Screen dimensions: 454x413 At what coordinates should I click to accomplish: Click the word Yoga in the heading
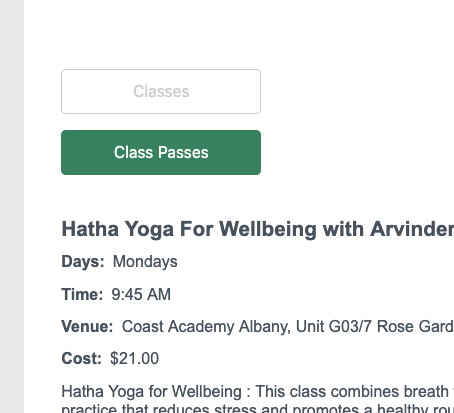[x=149, y=230]
